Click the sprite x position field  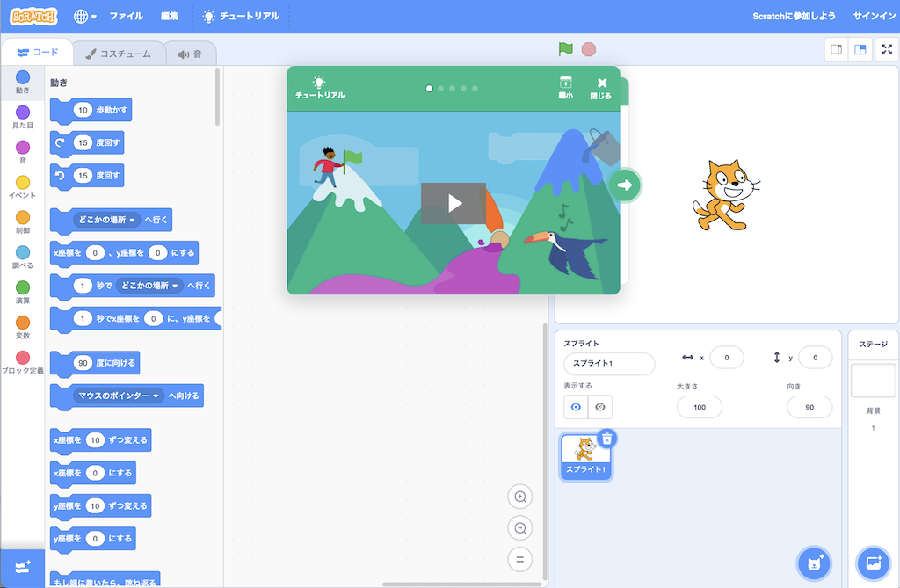pyautogui.click(x=727, y=358)
